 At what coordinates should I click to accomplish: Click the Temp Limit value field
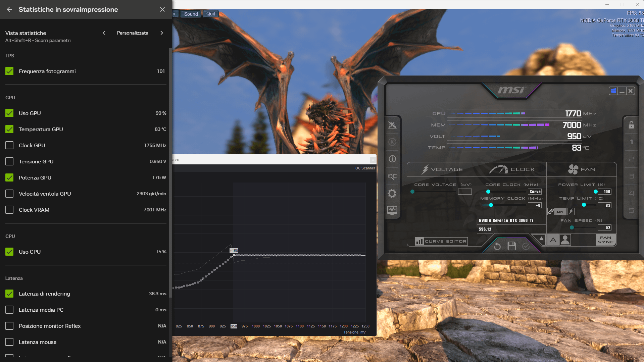[x=605, y=205]
